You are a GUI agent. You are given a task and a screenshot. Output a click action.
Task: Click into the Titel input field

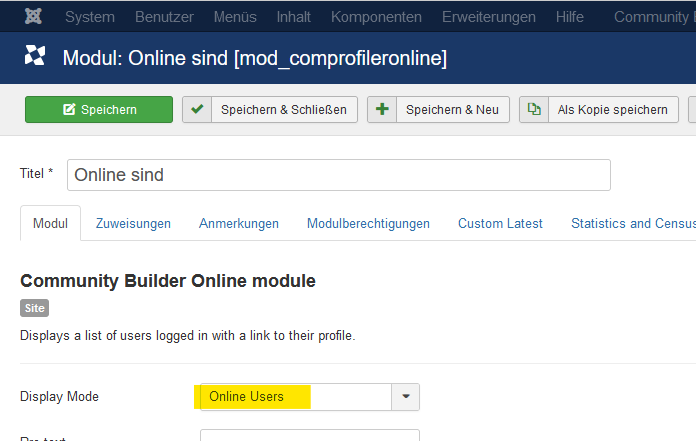339,175
